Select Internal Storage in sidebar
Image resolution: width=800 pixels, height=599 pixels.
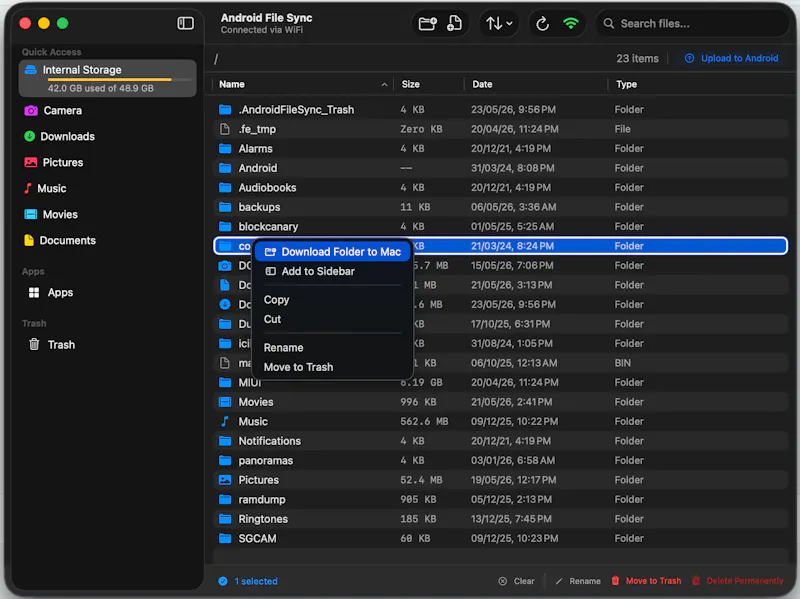coord(107,78)
